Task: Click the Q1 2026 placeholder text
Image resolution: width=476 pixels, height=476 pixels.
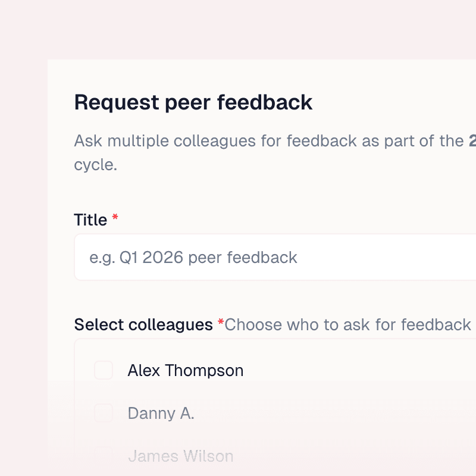Action: click(x=193, y=257)
